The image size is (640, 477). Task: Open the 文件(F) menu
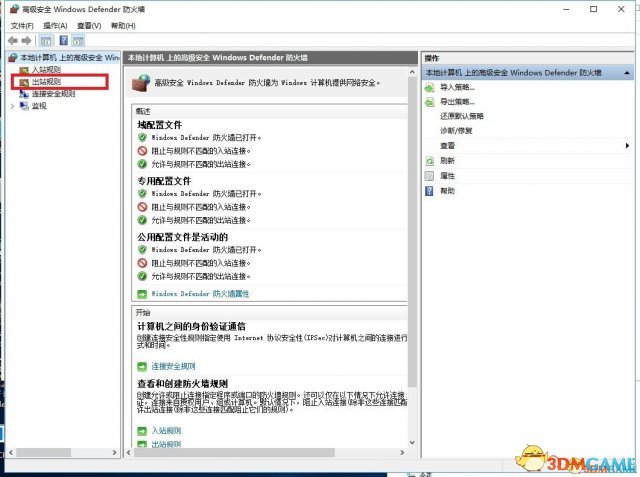pyautogui.click(x=22, y=26)
